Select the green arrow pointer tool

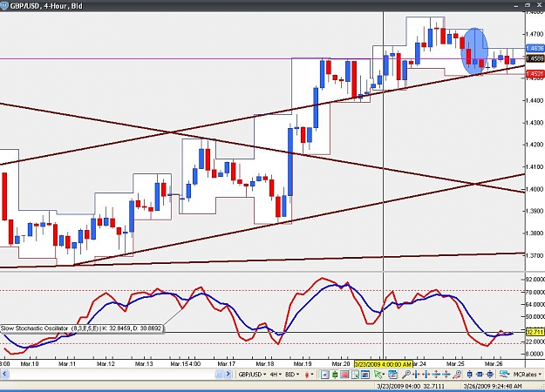[378, 375]
